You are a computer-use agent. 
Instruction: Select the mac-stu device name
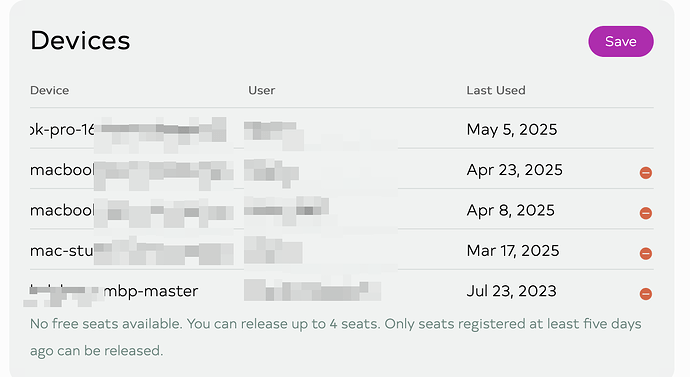tap(62, 251)
